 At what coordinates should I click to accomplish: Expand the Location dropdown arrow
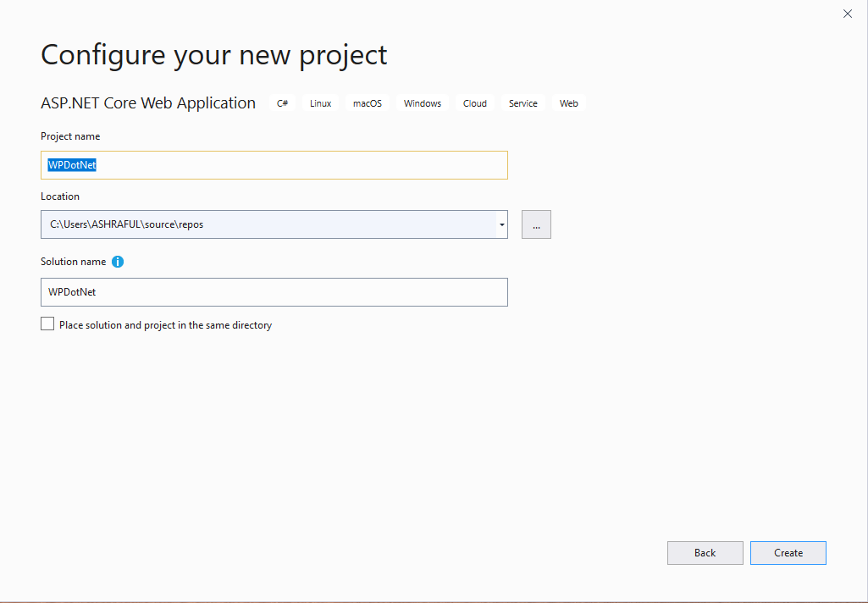pyautogui.click(x=502, y=224)
